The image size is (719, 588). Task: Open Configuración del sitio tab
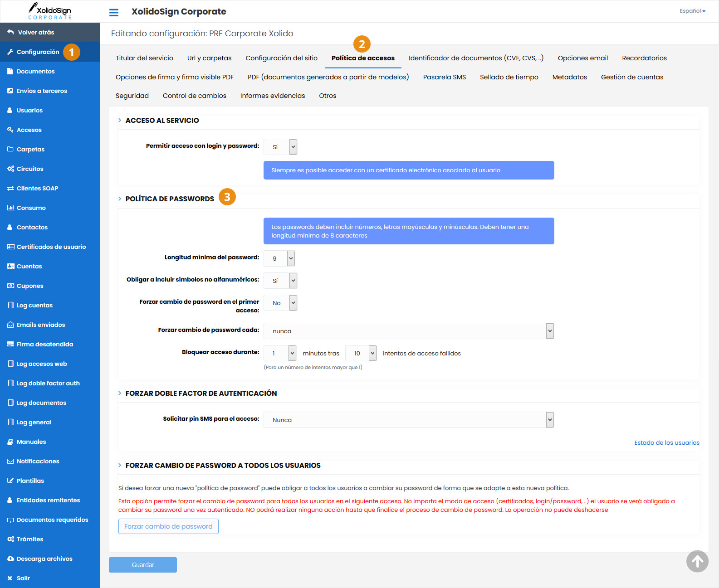(x=281, y=58)
